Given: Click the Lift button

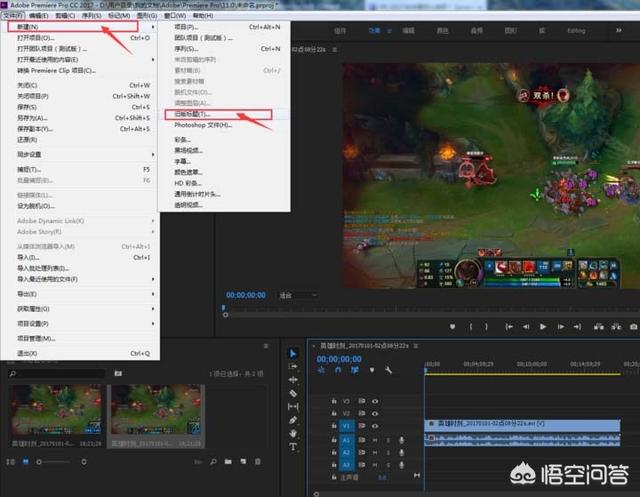Looking at the screenshot, I should coord(599,327).
